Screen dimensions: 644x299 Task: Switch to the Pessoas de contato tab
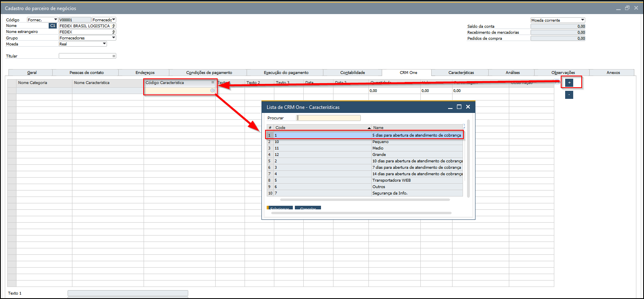tap(86, 73)
